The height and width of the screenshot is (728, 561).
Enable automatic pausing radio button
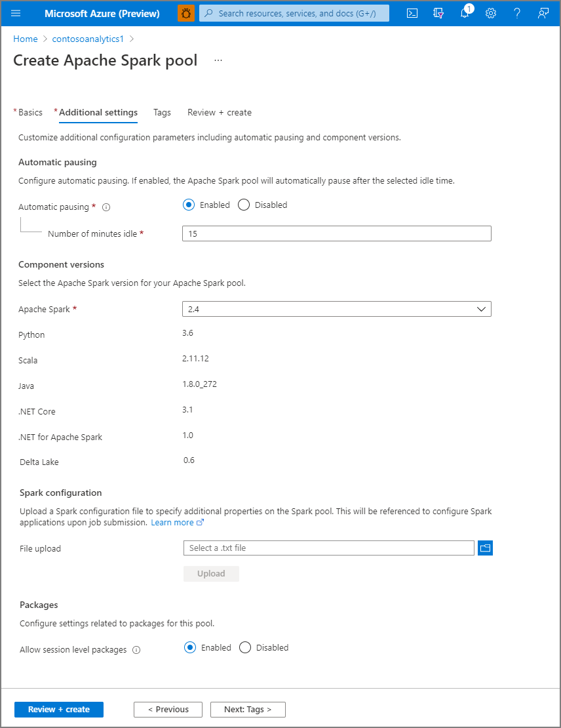tap(188, 205)
